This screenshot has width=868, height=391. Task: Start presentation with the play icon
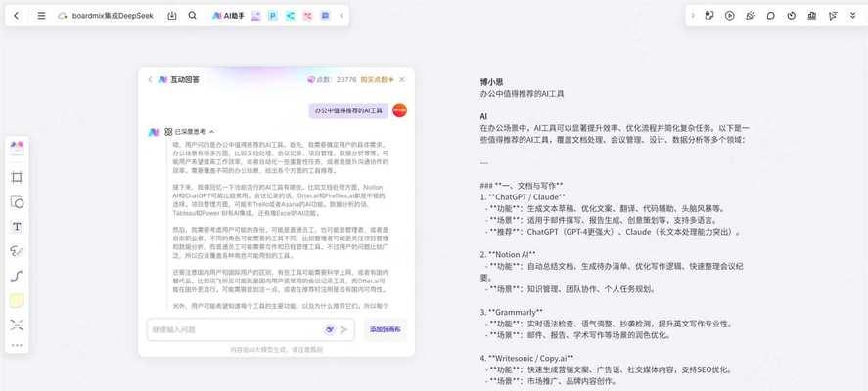click(730, 16)
